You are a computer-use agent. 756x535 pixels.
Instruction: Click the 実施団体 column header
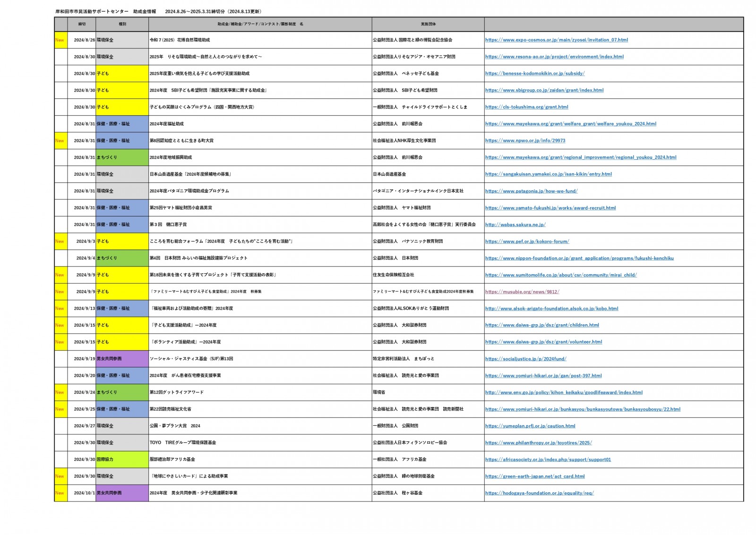point(428,24)
